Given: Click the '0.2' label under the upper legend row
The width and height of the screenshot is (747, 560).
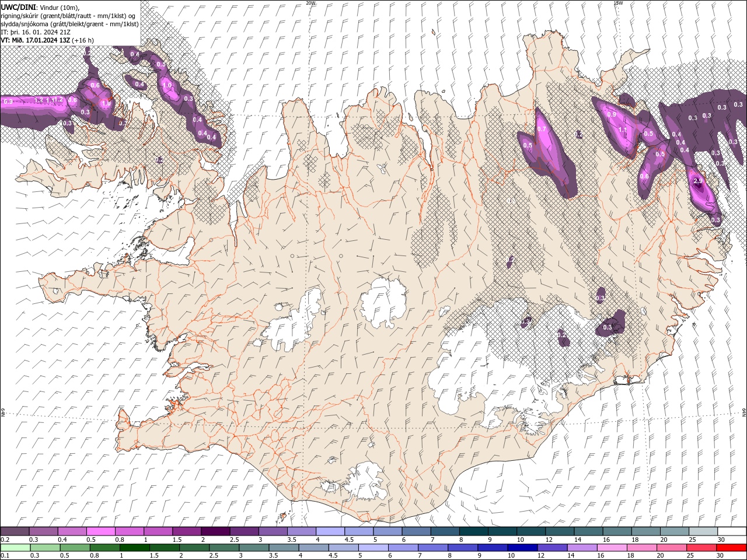Looking at the screenshot, I should 5,540.
